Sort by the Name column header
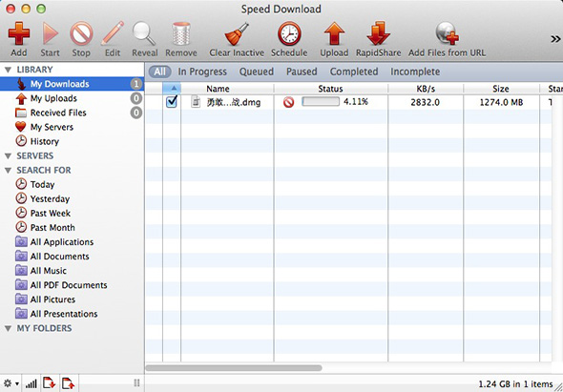 click(x=227, y=89)
